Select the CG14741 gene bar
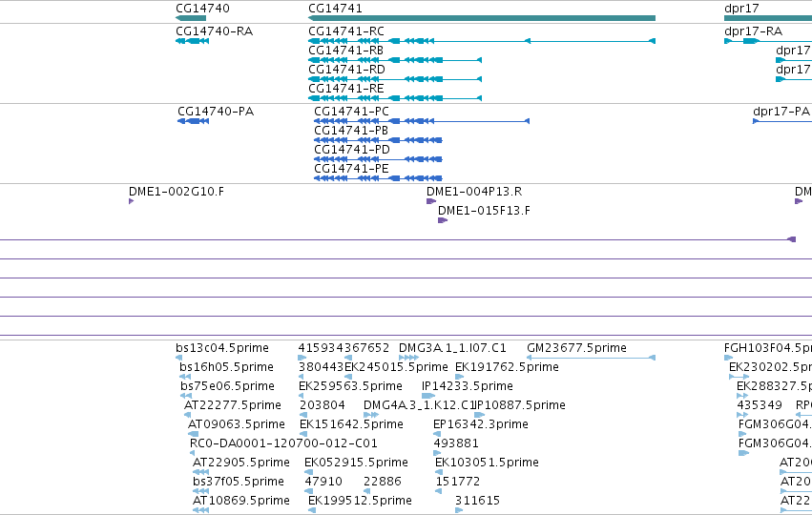This screenshot has width=812, height=515. (482, 18)
